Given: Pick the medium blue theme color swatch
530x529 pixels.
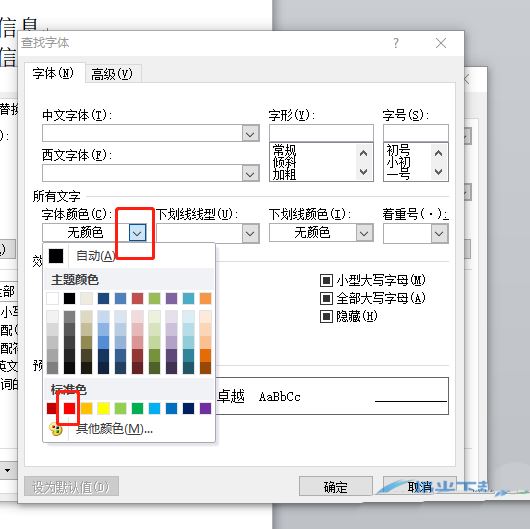Looking at the screenshot, I should click(x=120, y=298).
